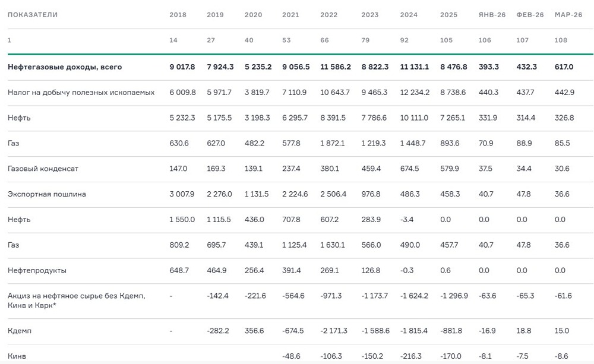Click the ЯНВ-26 column header
This screenshot has width=594, height=364.
coord(492,15)
